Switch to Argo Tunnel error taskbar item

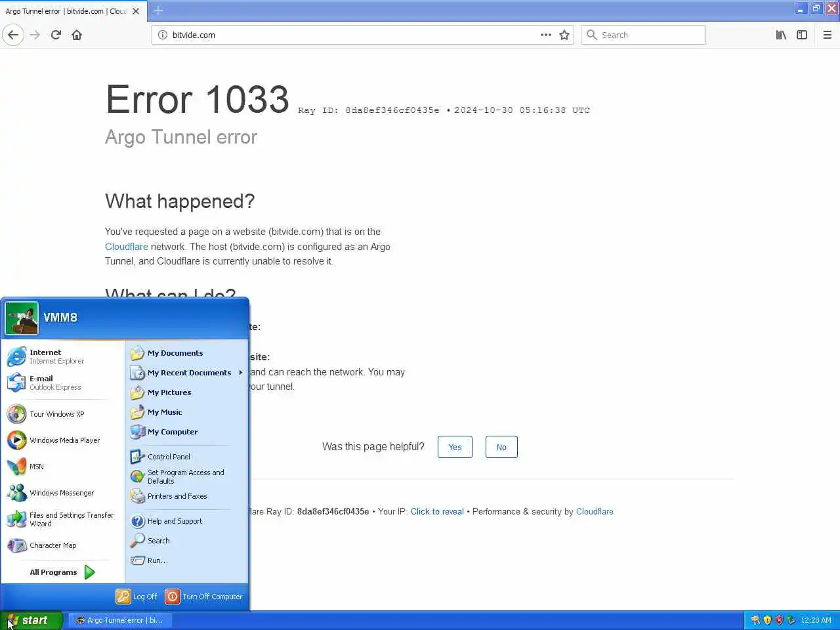point(121,620)
